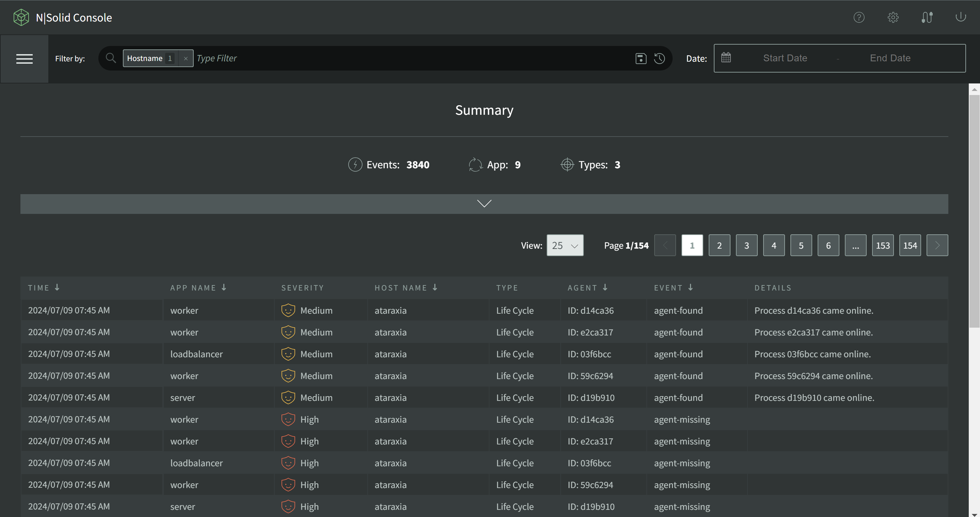980x517 pixels.
Task: Click End Date field
Action: click(890, 58)
